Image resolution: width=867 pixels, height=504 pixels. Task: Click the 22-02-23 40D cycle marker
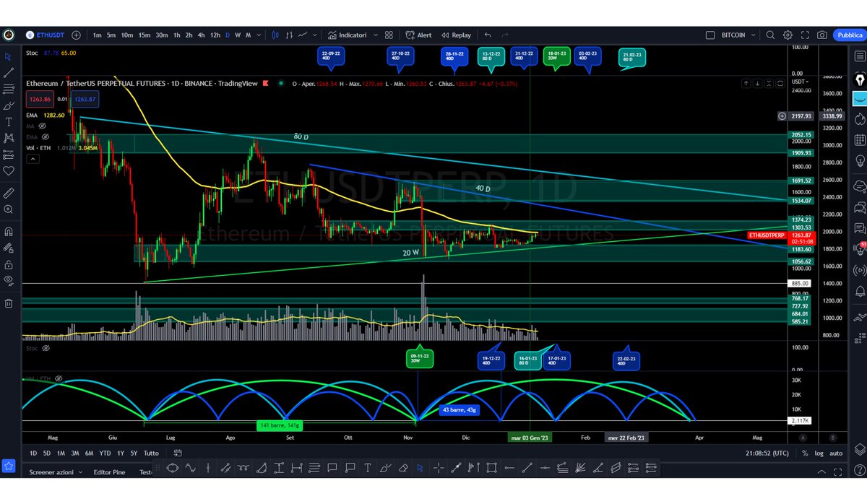[x=626, y=360]
